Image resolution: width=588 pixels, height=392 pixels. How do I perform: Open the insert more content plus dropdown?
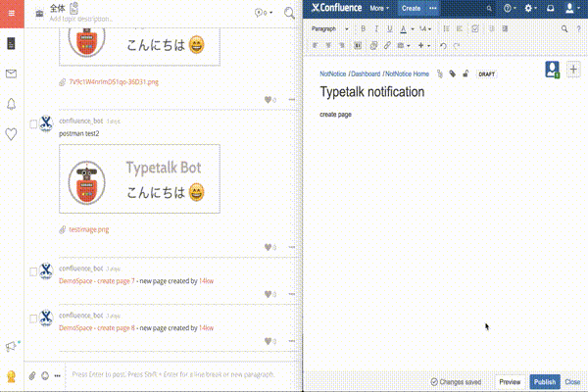tap(424, 45)
